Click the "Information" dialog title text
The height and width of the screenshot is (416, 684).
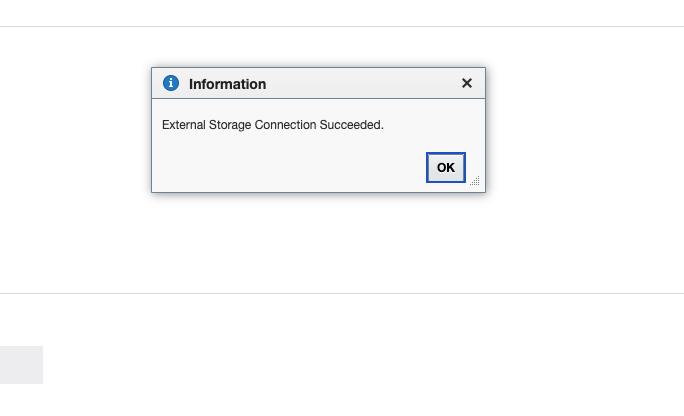click(x=227, y=84)
